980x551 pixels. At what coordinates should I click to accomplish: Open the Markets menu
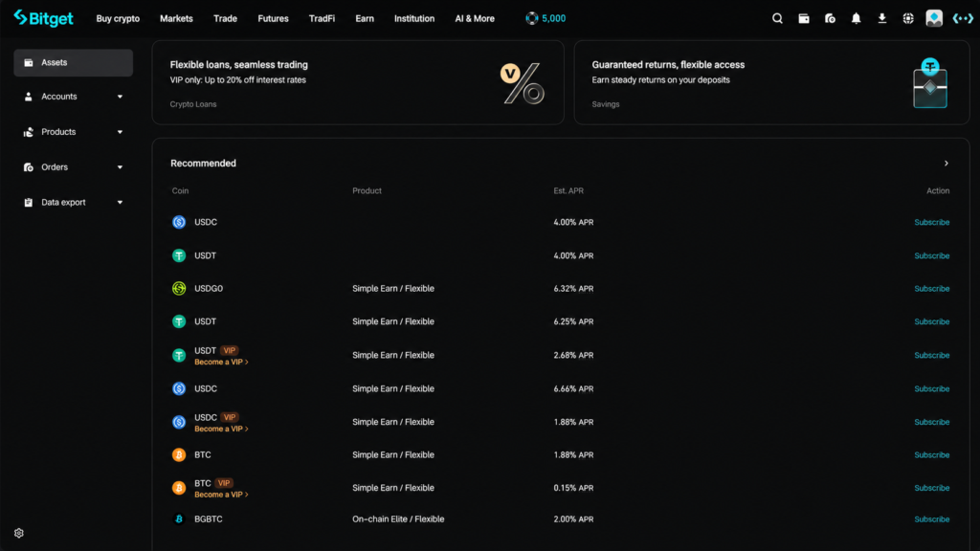tap(176, 19)
